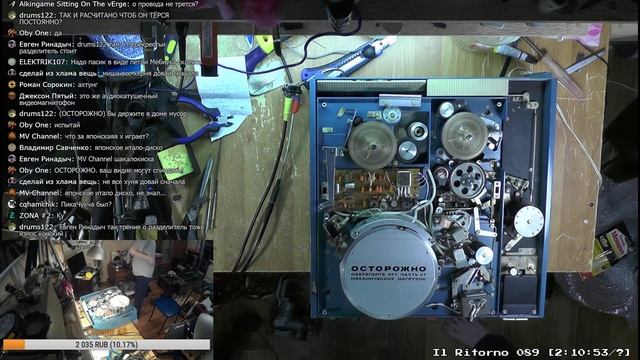Select message '(ОСТОРОЖНО) Вы держите в доме мусор'
The image size is (640, 360).
pos(123,114)
